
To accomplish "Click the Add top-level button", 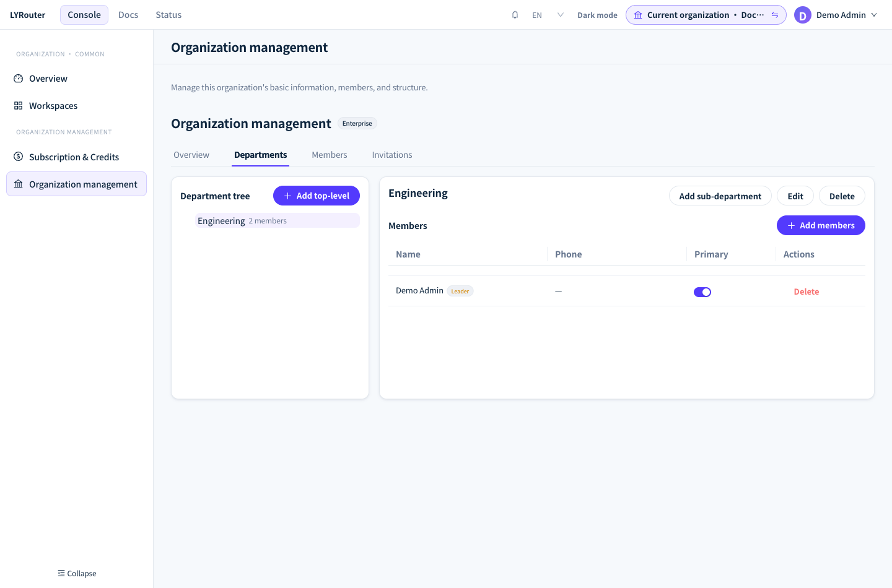I will (x=317, y=196).
